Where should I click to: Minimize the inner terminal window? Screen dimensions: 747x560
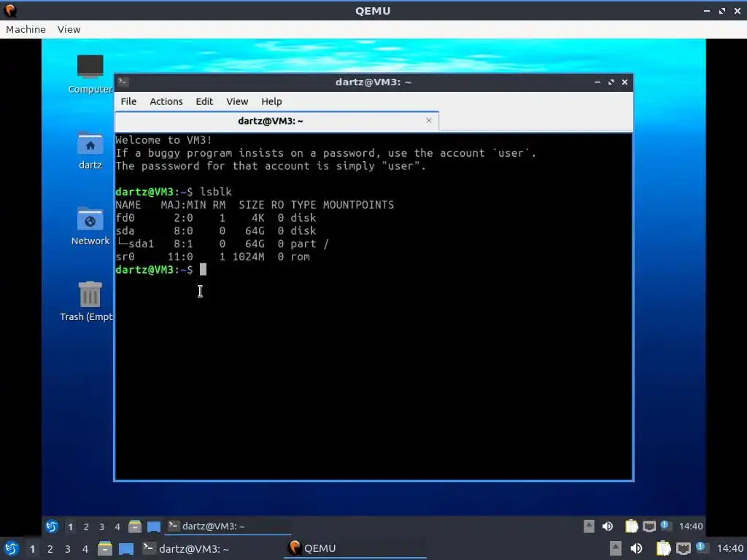(x=597, y=82)
